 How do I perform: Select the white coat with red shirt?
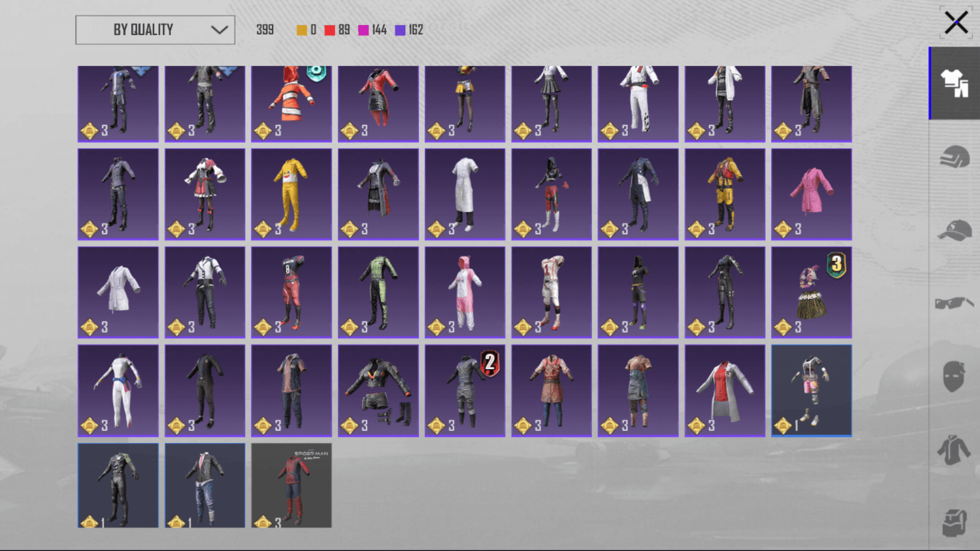coord(725,391)
